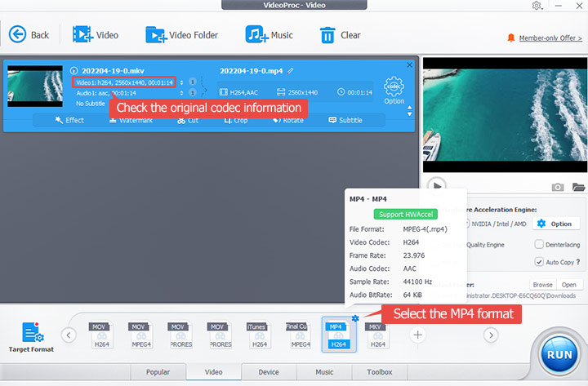Open settings gear in title bar
588x386 pixels.
tap(537, 6)
